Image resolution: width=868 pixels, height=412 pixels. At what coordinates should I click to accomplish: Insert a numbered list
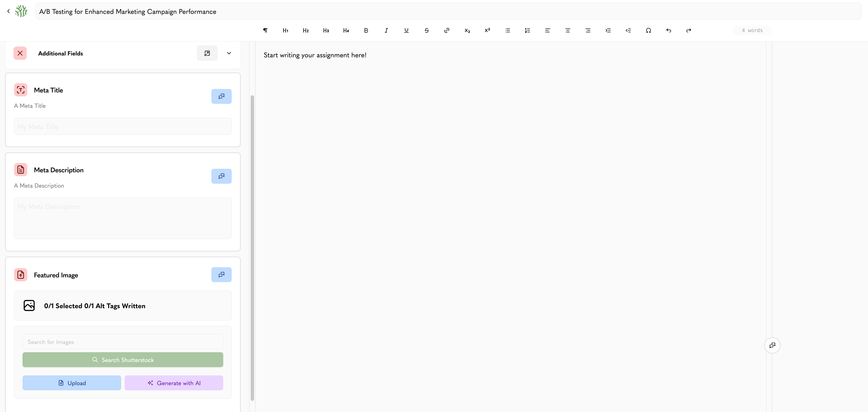click(x=527, y=30)
